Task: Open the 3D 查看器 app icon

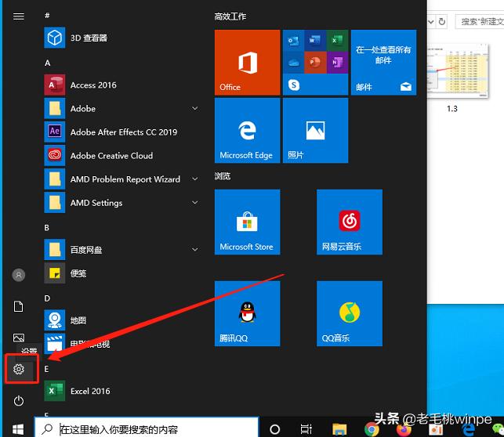Action: pos(55,38)
